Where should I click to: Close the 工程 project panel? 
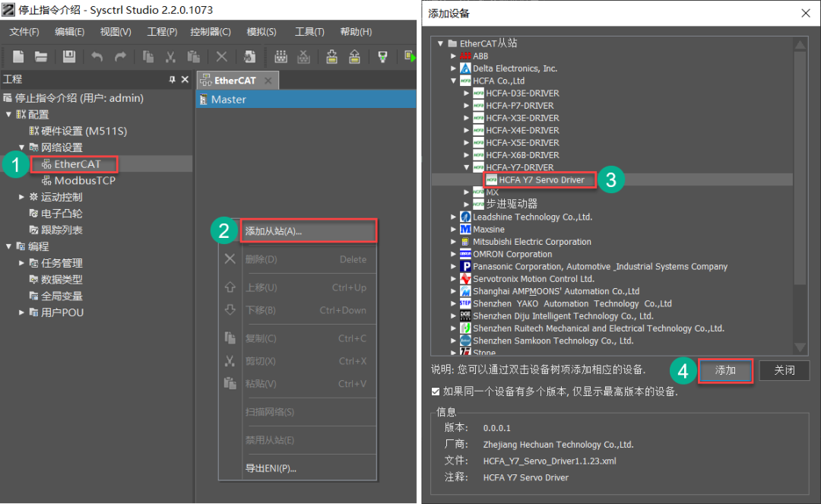click(x=185, y=80)
